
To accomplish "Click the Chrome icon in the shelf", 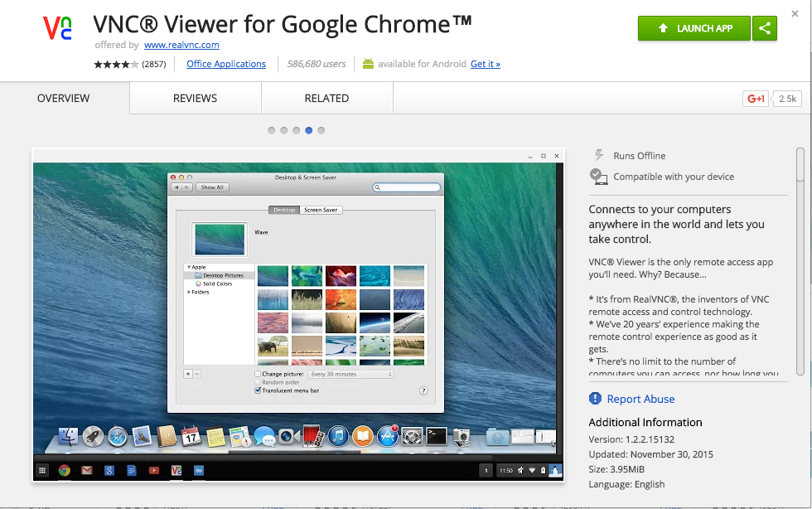I will tap(65, 471).
